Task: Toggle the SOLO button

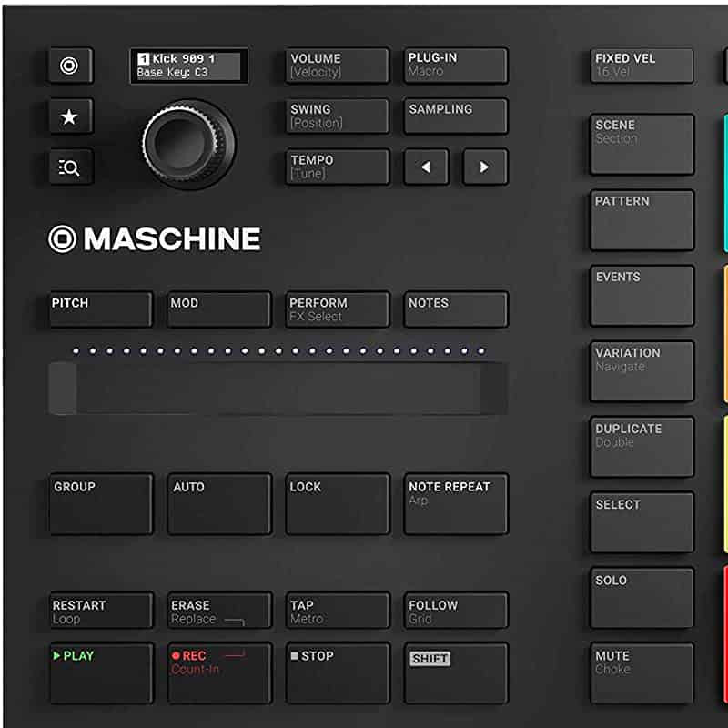Action: [x=642, y=598]
